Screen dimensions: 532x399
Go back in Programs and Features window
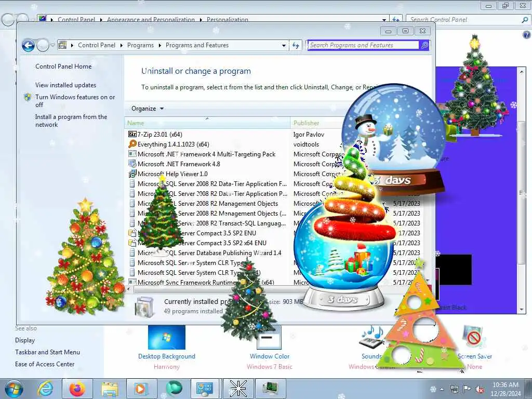tap(28, 45)
